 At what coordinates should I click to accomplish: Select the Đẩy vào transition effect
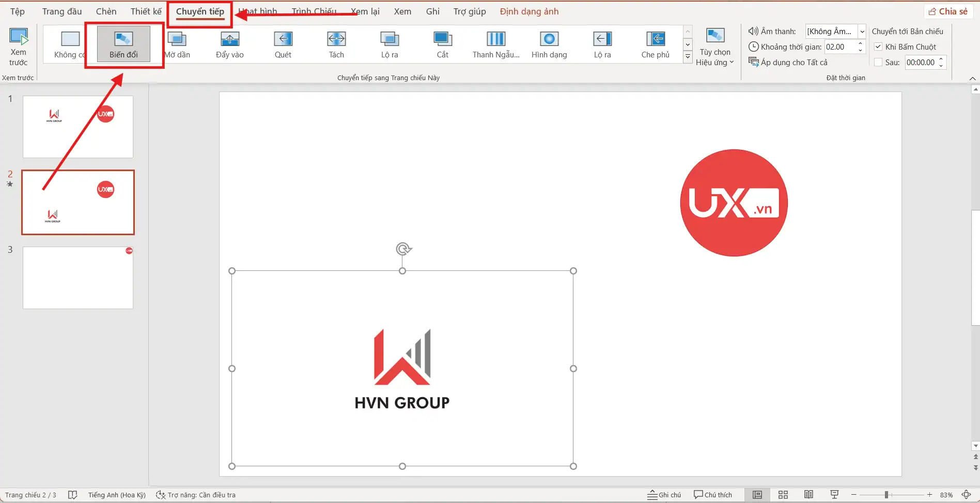point(229,44)
